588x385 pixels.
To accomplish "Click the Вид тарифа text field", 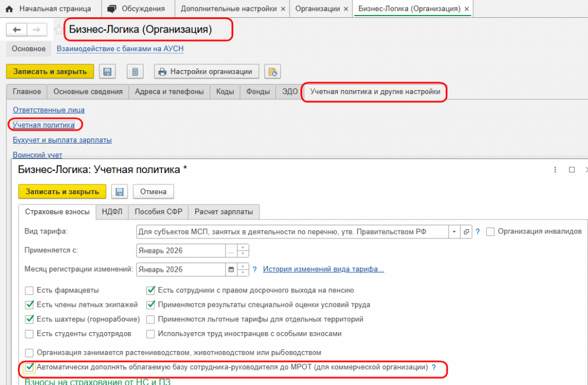I will [x=292, y=232].
